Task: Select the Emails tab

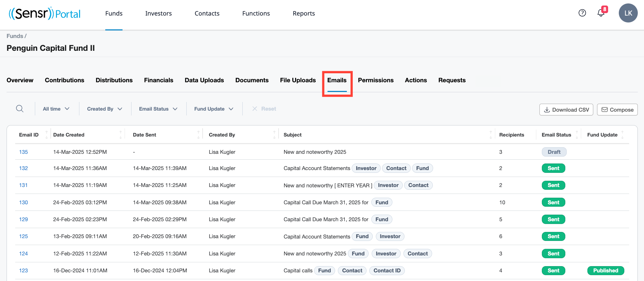Action: pyautogui.click(x=337, y=80)
